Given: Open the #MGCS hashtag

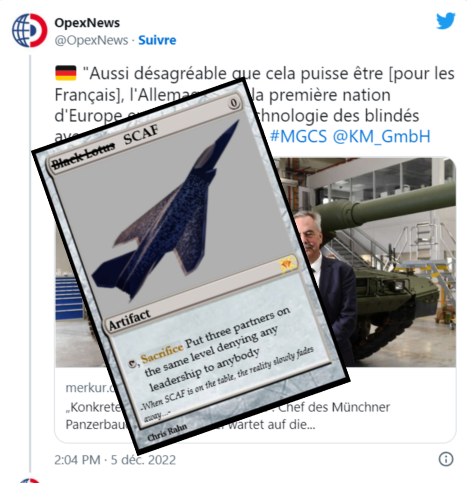Looking at the screenshot, I should coord(298,136).
